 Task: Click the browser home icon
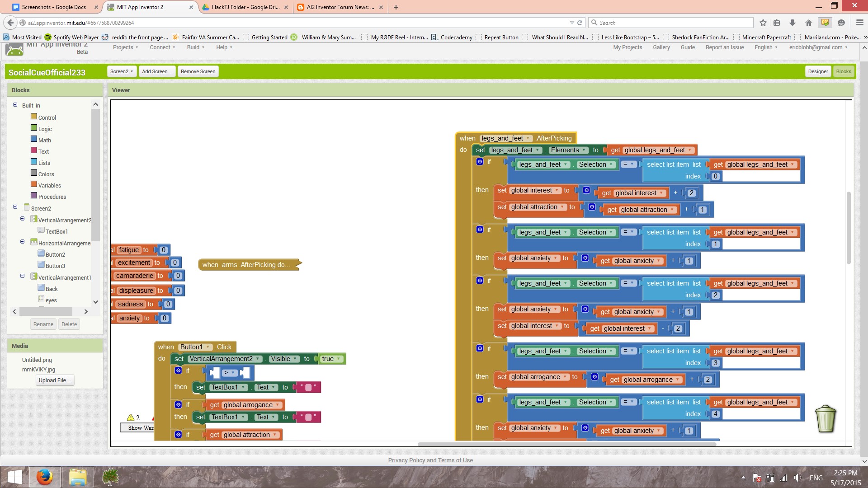(809, 23)
